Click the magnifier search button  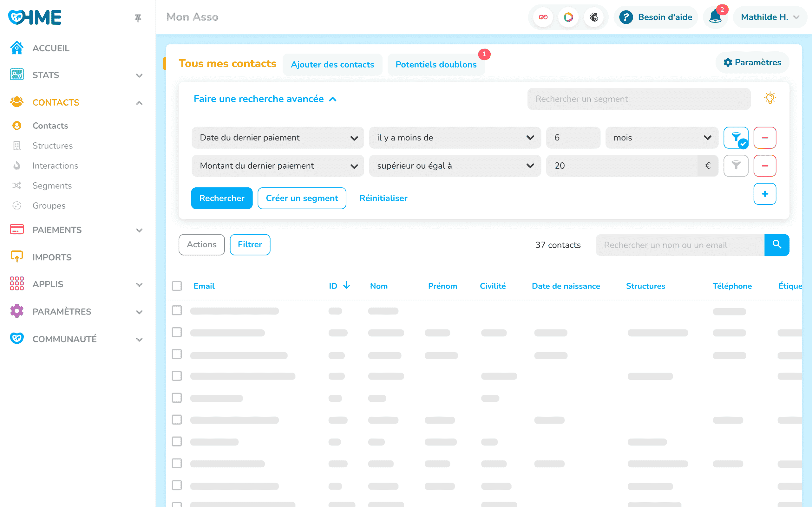tap(776, 245)
